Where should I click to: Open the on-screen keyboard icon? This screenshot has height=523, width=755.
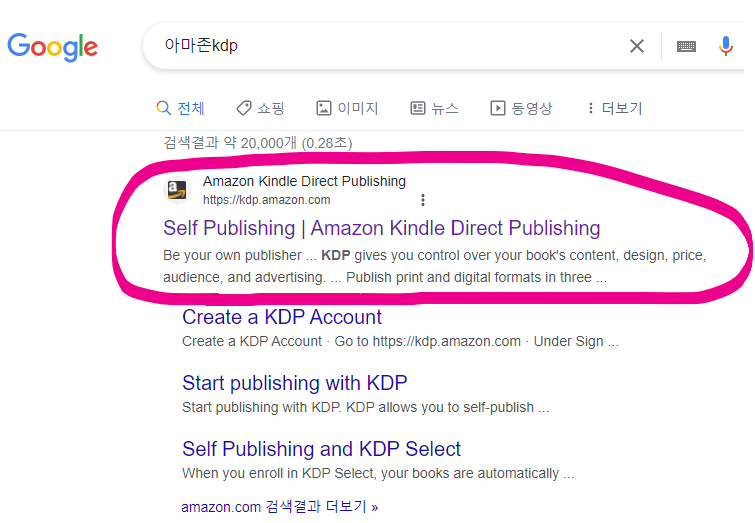click(x=686, y=46)
